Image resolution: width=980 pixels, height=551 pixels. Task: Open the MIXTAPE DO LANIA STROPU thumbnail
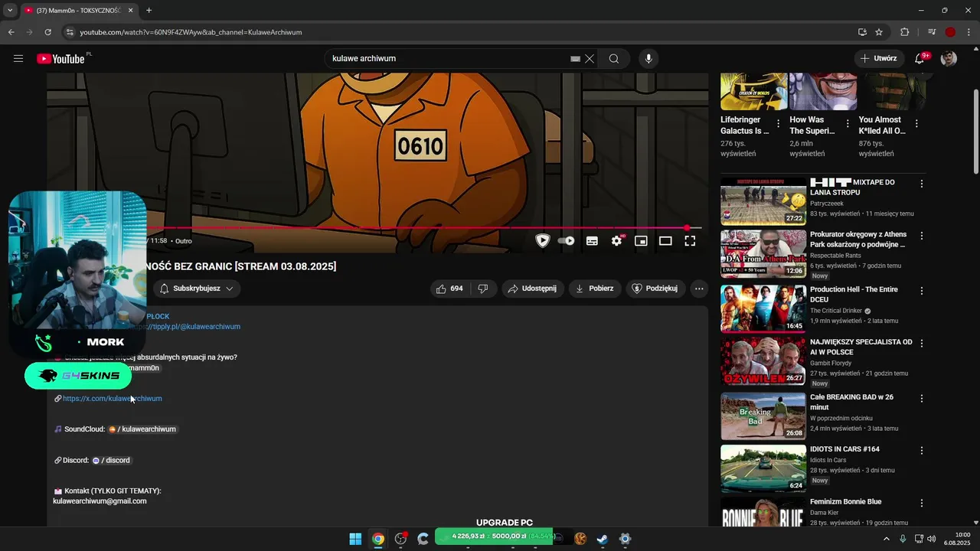[763, 201]
